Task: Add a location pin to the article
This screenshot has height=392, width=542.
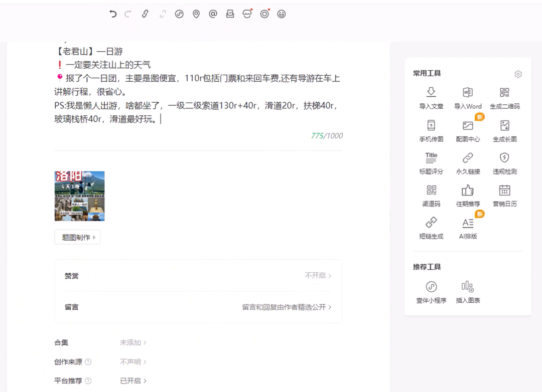Action: click(x=196, y=14)
